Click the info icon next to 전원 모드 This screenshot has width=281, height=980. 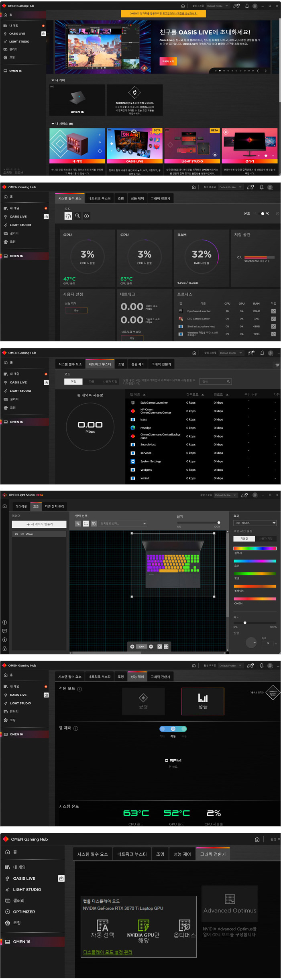pyautogui.click(x=79, y=689)
